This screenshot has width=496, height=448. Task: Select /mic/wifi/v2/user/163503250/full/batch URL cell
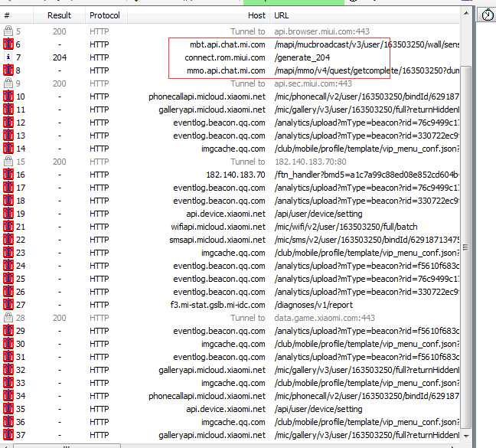346,227
